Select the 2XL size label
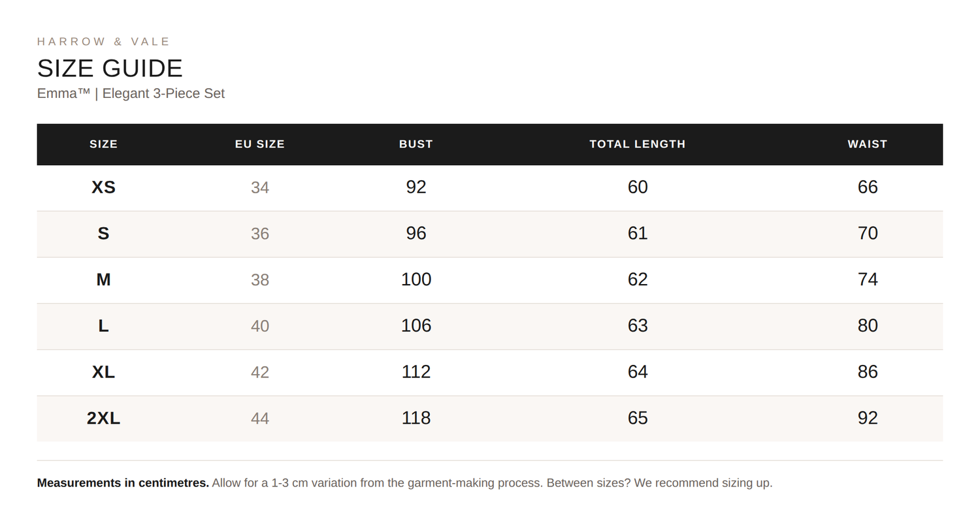This screenshot has height=521, width=980. (103, 418)
